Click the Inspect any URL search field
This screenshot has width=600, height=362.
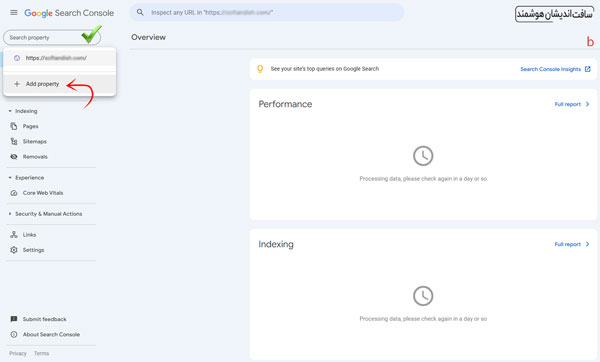pos(267,12)
